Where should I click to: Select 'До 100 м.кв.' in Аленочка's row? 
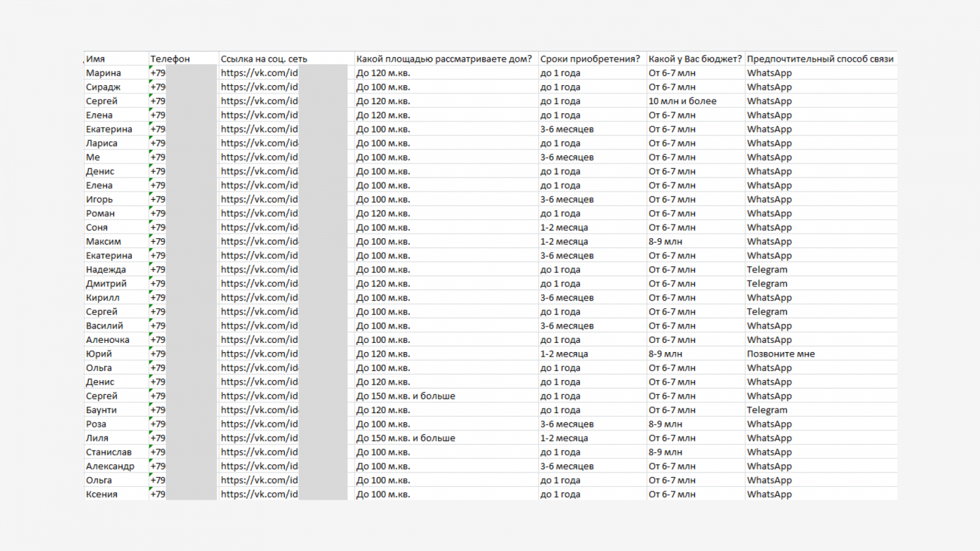[383, 340]
